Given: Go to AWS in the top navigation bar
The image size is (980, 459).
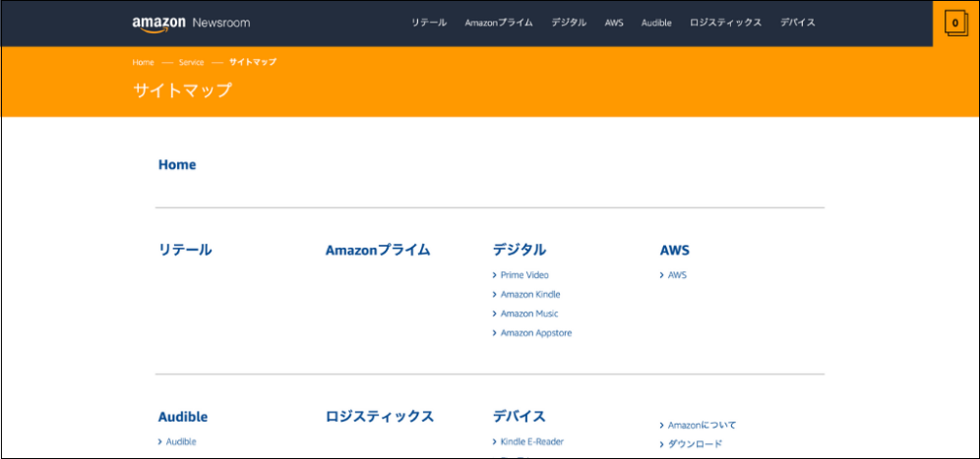Looking at the screenshot, I should pos(614,23).
